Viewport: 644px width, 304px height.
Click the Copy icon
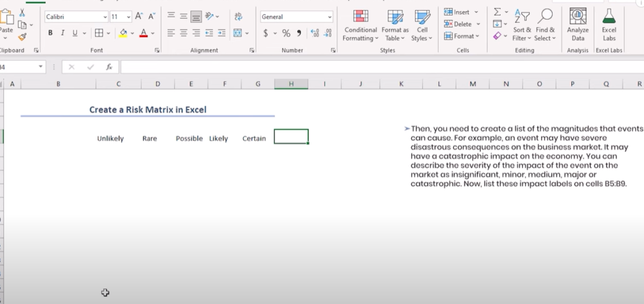point(22,25)
